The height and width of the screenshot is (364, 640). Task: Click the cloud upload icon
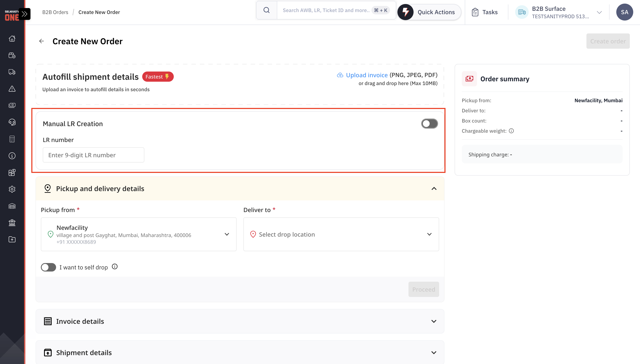(x=340, y=75)
